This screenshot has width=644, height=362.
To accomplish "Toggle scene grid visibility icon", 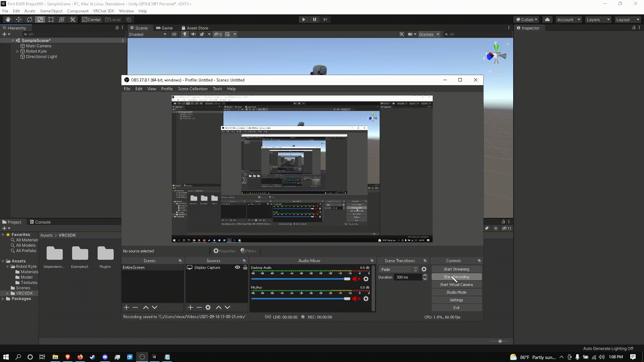I will 227,34.
